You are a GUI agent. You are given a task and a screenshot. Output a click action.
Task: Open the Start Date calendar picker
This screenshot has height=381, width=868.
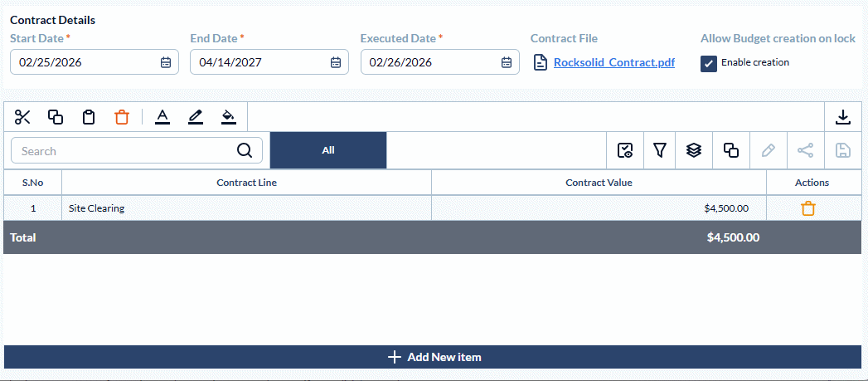tap(166, 62)
